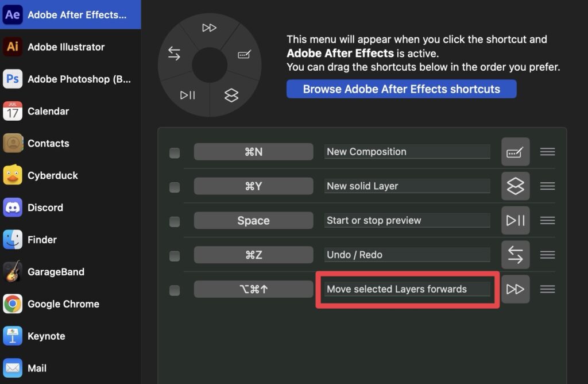Edit the Undo / Redo name field

(407, 255)
